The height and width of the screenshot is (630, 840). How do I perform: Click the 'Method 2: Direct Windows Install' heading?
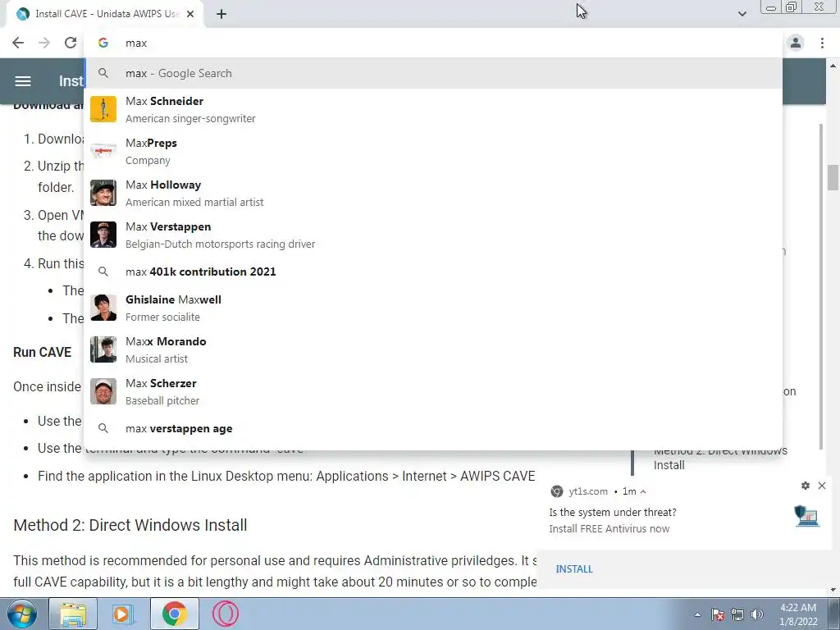click(x=130, y=525)
